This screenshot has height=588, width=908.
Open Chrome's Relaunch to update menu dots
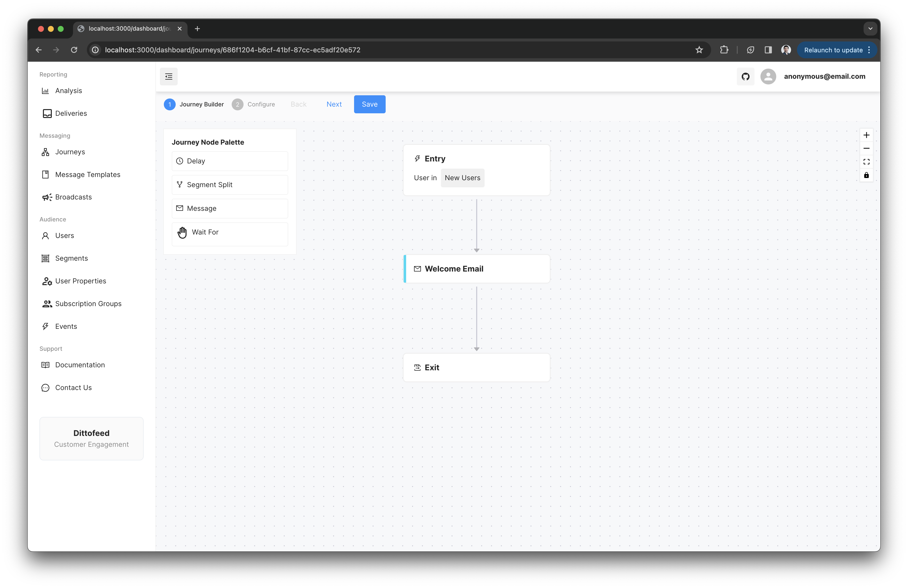[x=869, y=50]
